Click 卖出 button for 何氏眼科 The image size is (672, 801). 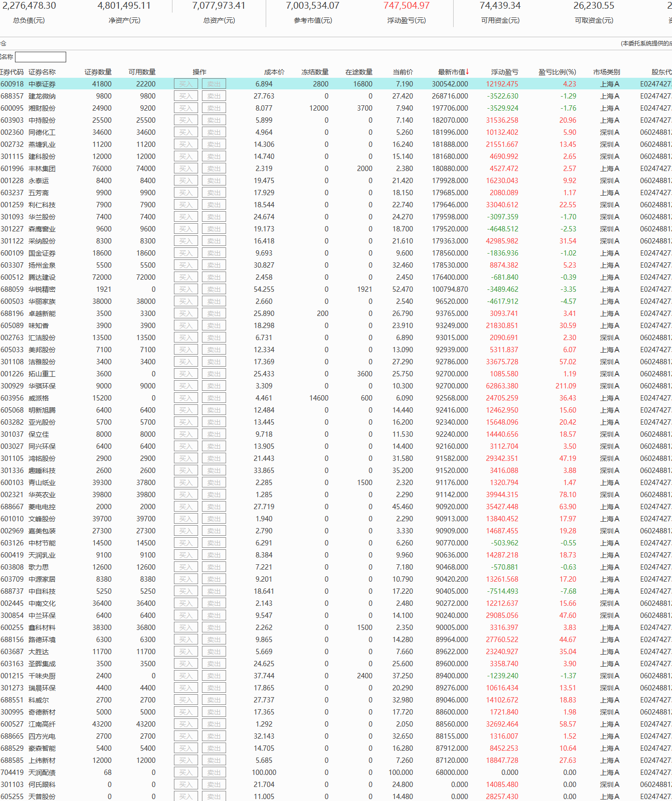(214, 785)
